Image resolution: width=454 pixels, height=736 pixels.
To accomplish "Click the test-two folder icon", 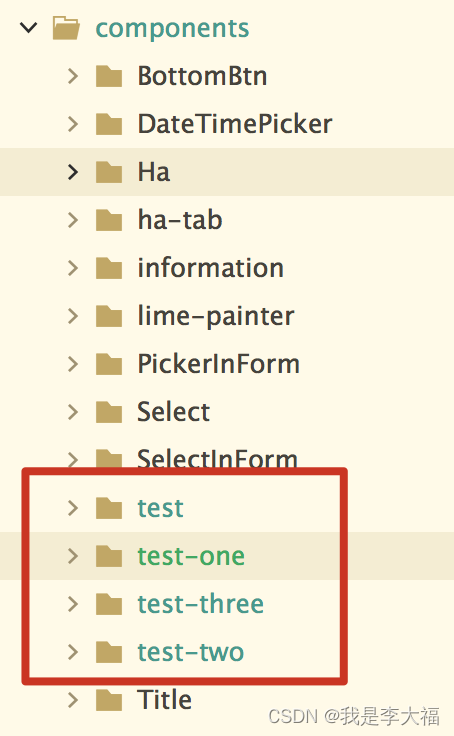I will click(109, 652).
